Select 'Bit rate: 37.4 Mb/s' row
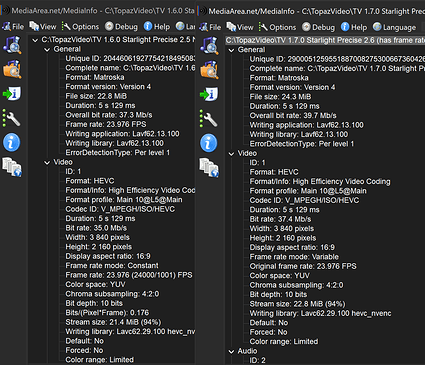425x365 pixels. tap(280, 219)
